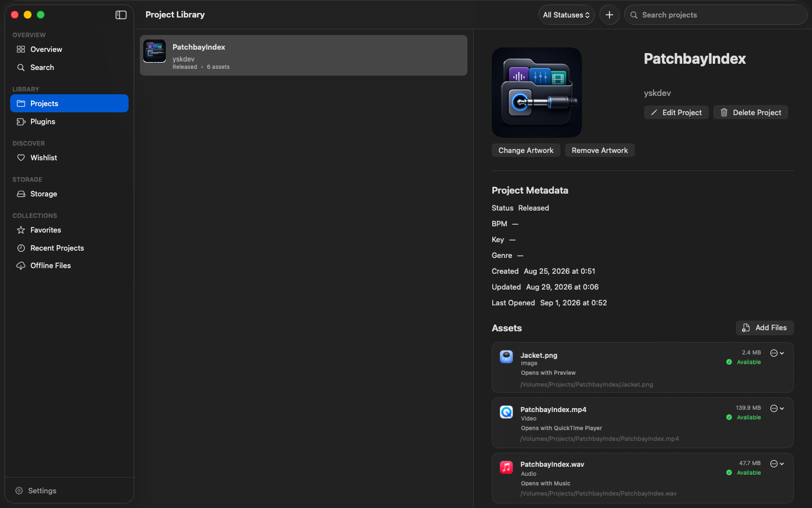Viewport: 812px width, 508px height.
Task: Click the PatchbayIndex.wav Music file icon
Action: click(x=506, y=467)
